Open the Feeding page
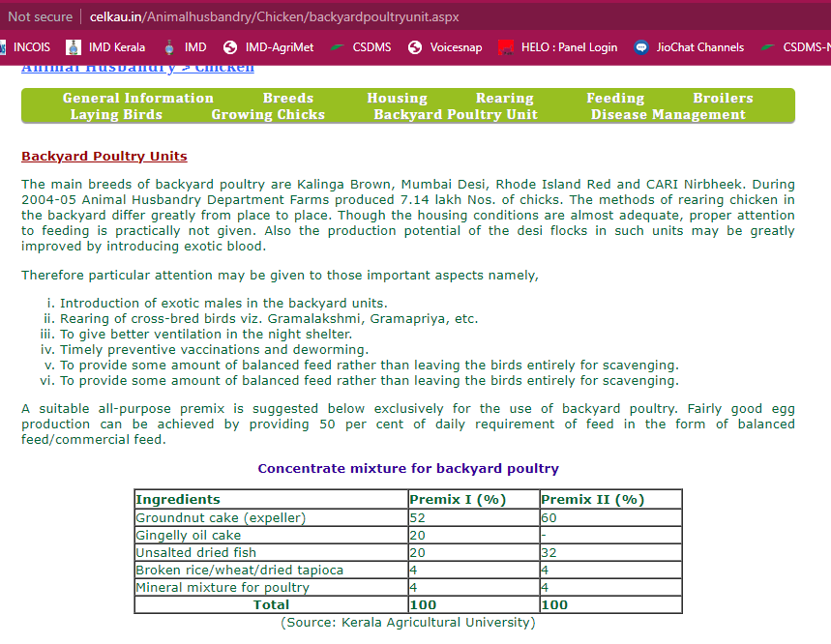 (x=615, y=98)
